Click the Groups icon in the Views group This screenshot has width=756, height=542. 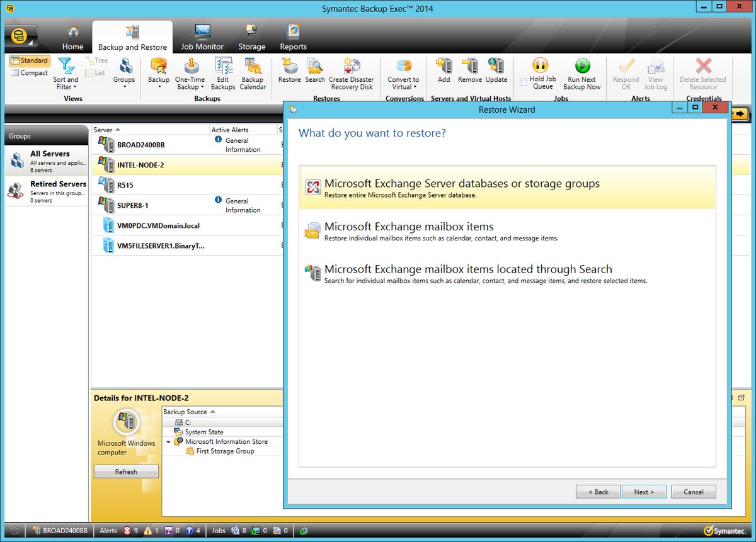pos(124,71)
